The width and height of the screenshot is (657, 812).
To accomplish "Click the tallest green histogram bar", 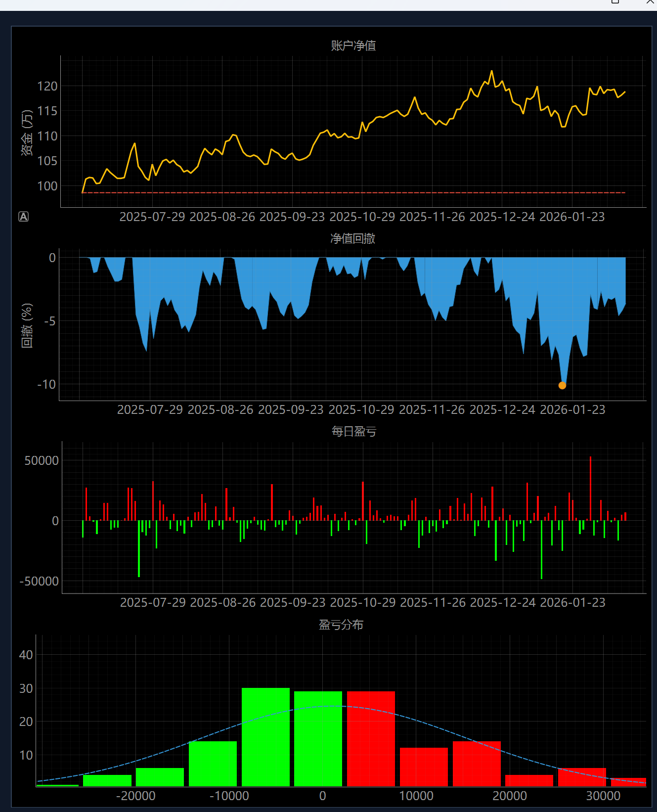I will tap(265, 736).
